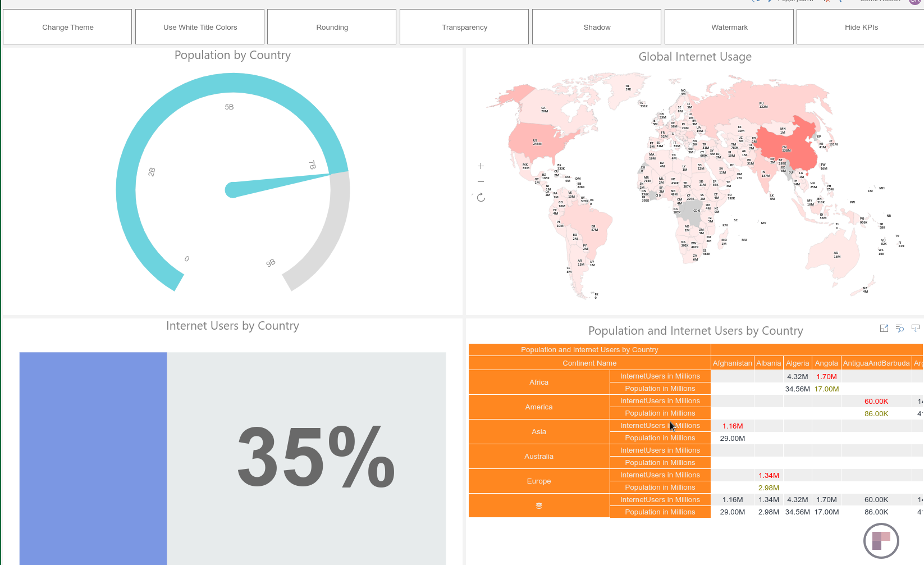The height and width of the screenshot is (565, 924).
Task: Zoom in on the Global Internet Usage map
Action: pos(481,166)
